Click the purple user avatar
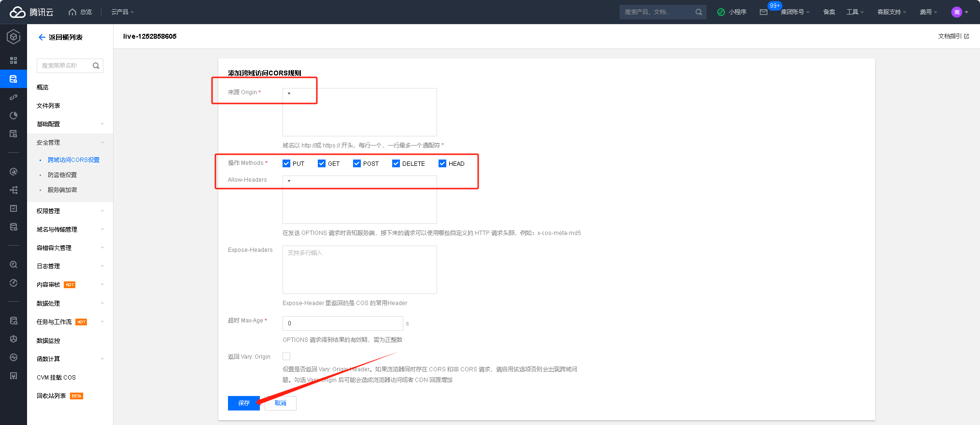Screen dimensions: 980x425 coord(957,12)
